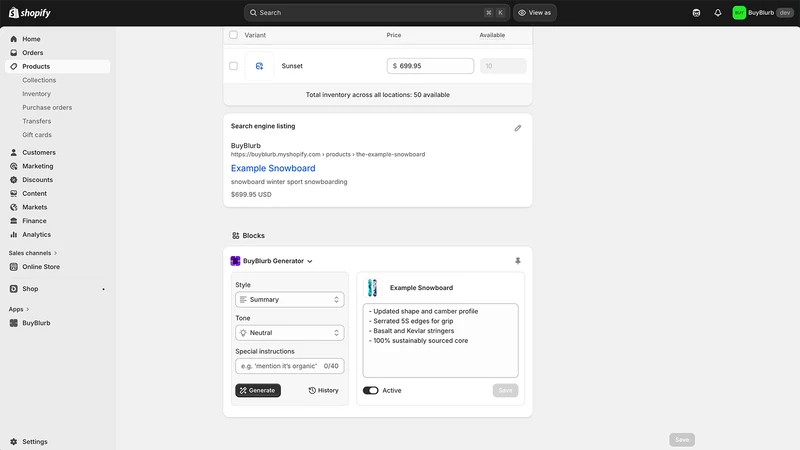Open the Example Snowboard product thumbnail
This screenshot has height=450, width=800.
pyautogui.click(x=372, y=288)
